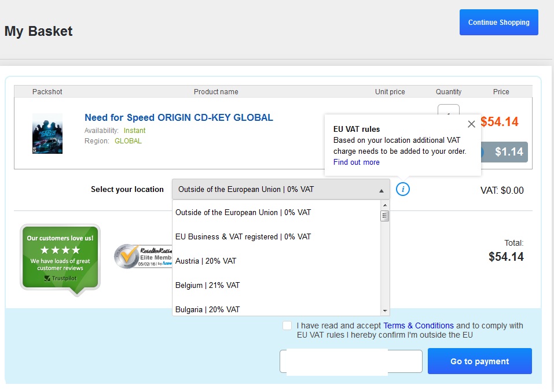Click the dropdown list scroll-up arrow
Screen dimensions: 554x392
point(385,205)
